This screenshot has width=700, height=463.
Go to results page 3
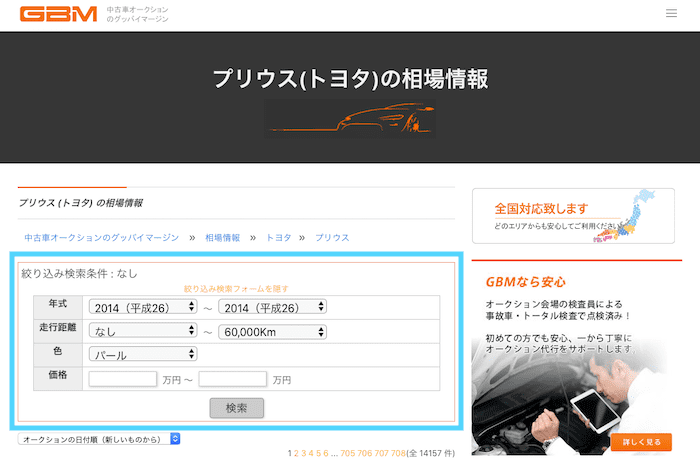(x=304, y=453)
